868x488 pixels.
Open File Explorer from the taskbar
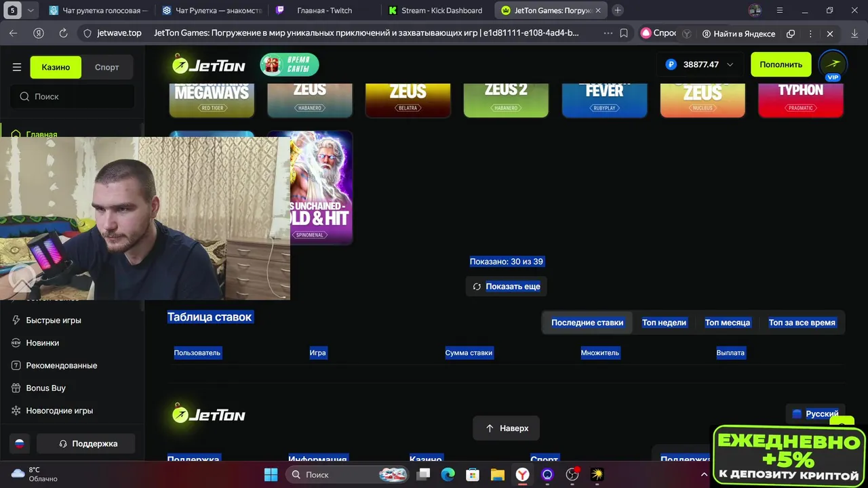pyautogui.click(x=498, y=474)
